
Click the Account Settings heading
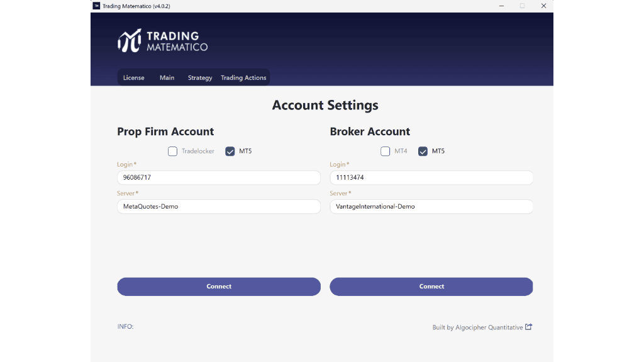tap(325, 105)
